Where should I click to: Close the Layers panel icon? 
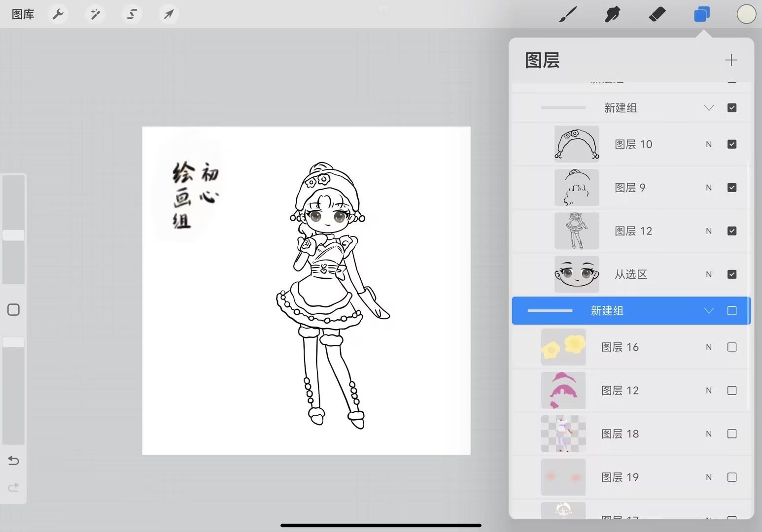702,14
